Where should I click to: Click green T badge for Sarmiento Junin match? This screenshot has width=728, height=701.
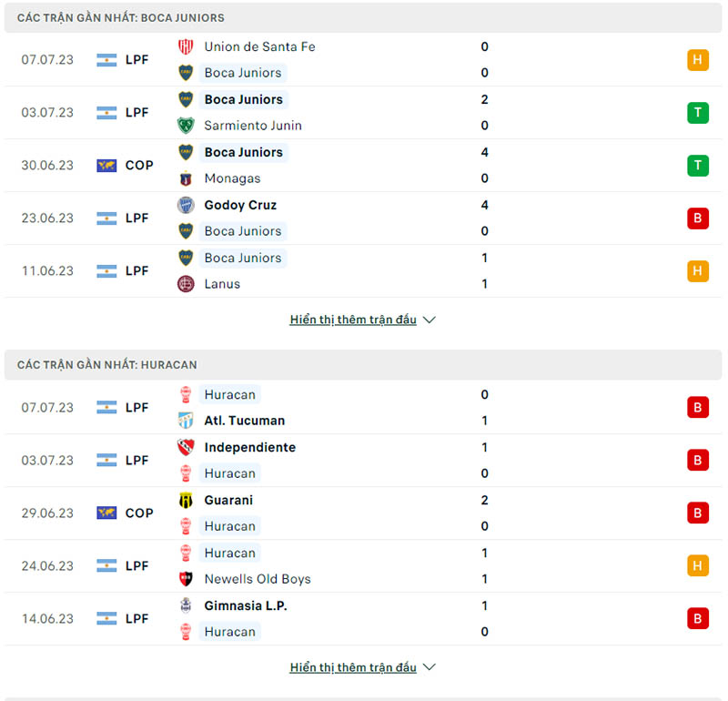tap(698, 113)
